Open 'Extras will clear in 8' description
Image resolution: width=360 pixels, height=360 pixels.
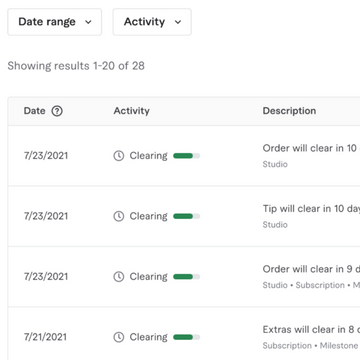coord(311,330)
